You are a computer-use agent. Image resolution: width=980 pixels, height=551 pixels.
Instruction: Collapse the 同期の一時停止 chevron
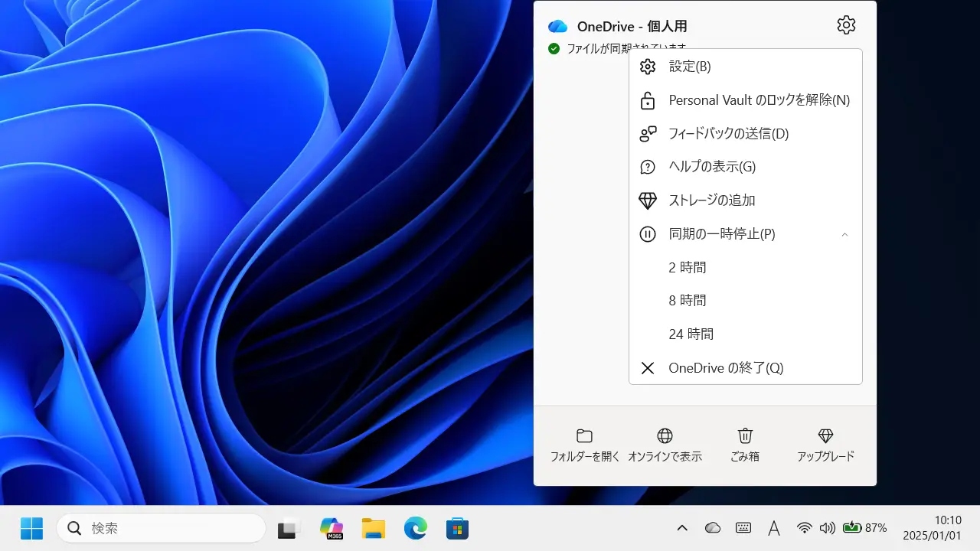(x=844, y=234)
